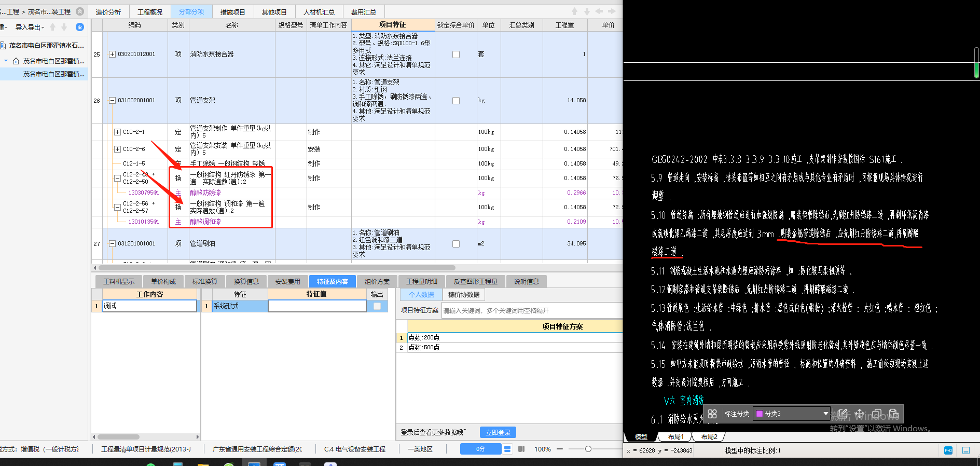
Task: Click the zoom-out minus icon next to 100%
Action: 560,449
